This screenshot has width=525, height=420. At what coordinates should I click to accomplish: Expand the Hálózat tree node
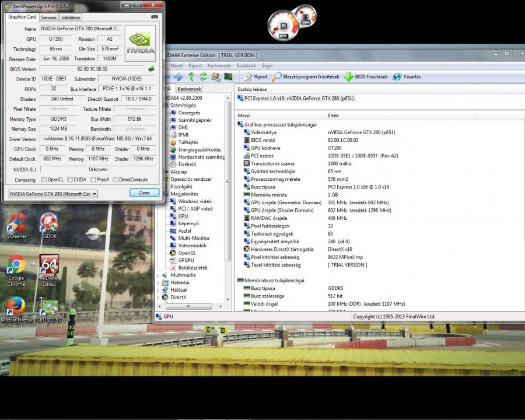[x=158, y=290]
